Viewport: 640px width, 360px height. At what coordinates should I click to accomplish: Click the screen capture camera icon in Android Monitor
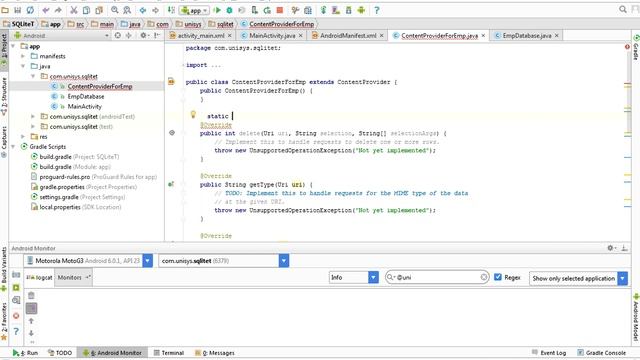tap(16, 274)
